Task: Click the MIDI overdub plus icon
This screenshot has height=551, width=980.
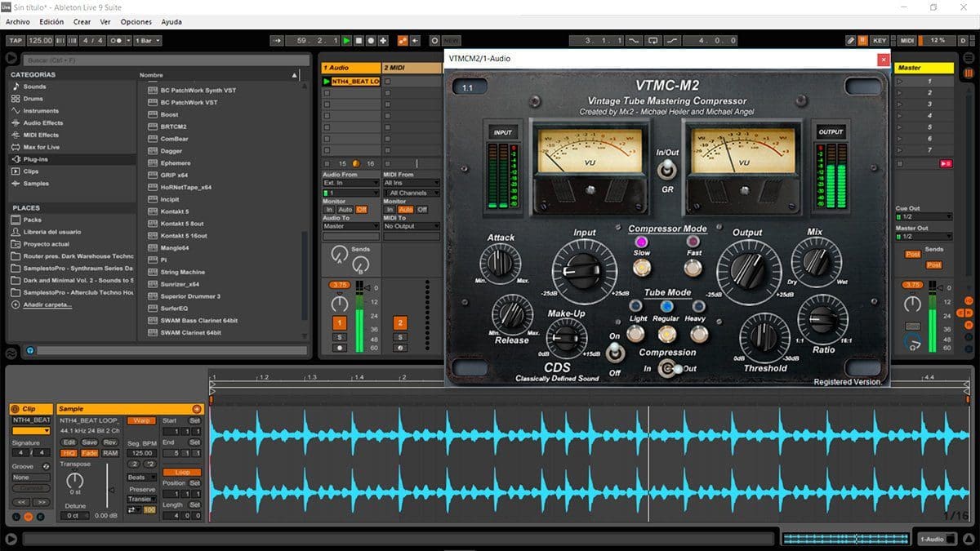Action: tap(383, 40)
